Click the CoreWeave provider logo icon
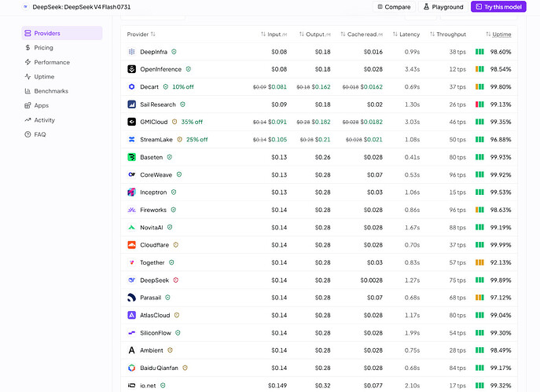The height and width of the screenshot is (392, 540). tap(131, 174)
